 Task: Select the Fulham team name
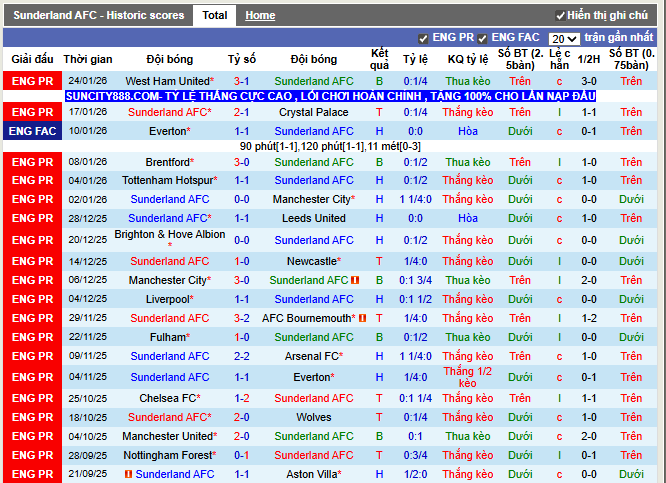169,337
